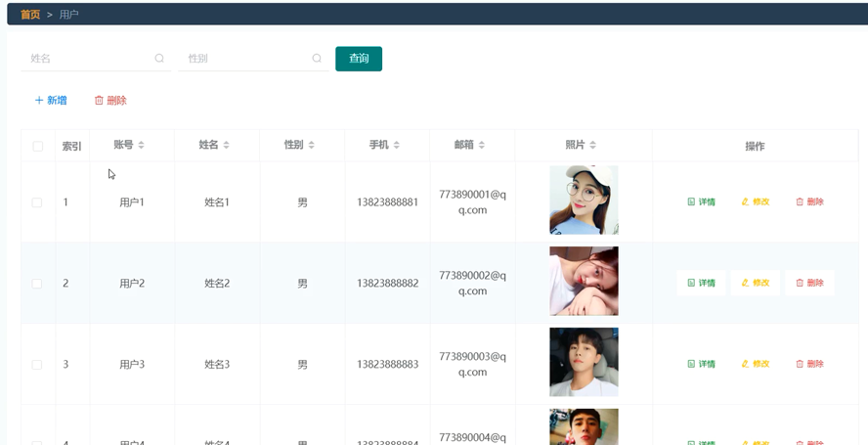Check the checkbox for row 用户1
Viewport: 868px width, 445px height.
pos(37,202)
